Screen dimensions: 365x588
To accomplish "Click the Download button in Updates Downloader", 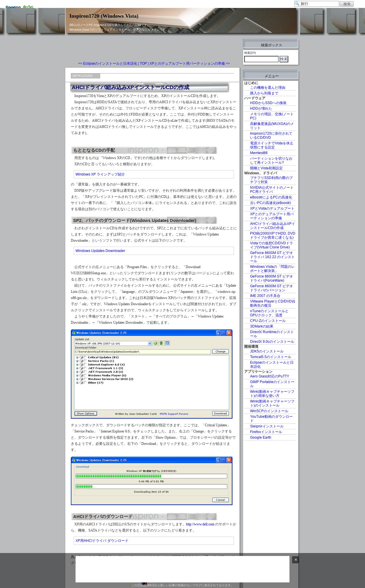I will pos(220,413).
